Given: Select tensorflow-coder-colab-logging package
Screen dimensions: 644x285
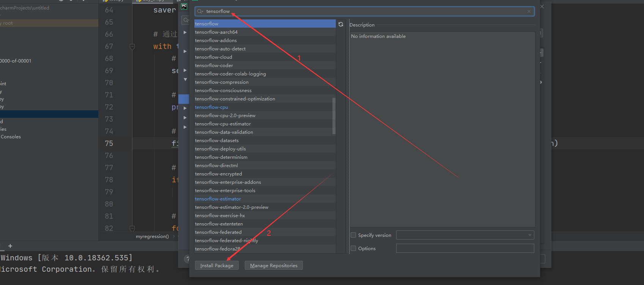Looking at the screenshot, I should coord(265,74).
